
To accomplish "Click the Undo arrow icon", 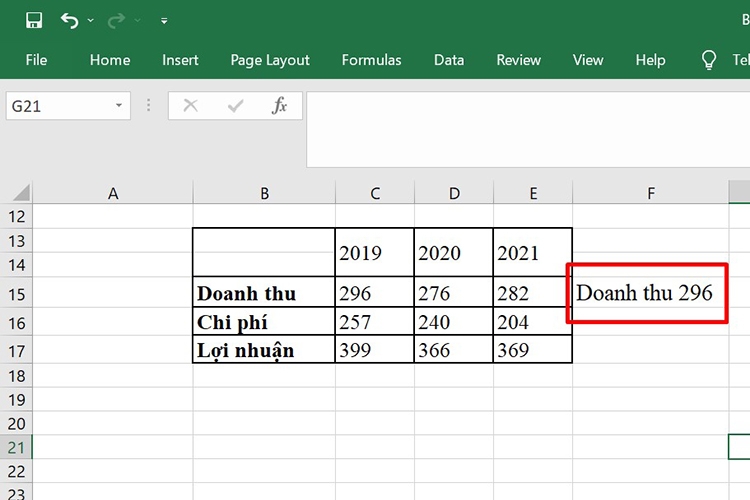I will coord(69,21).
